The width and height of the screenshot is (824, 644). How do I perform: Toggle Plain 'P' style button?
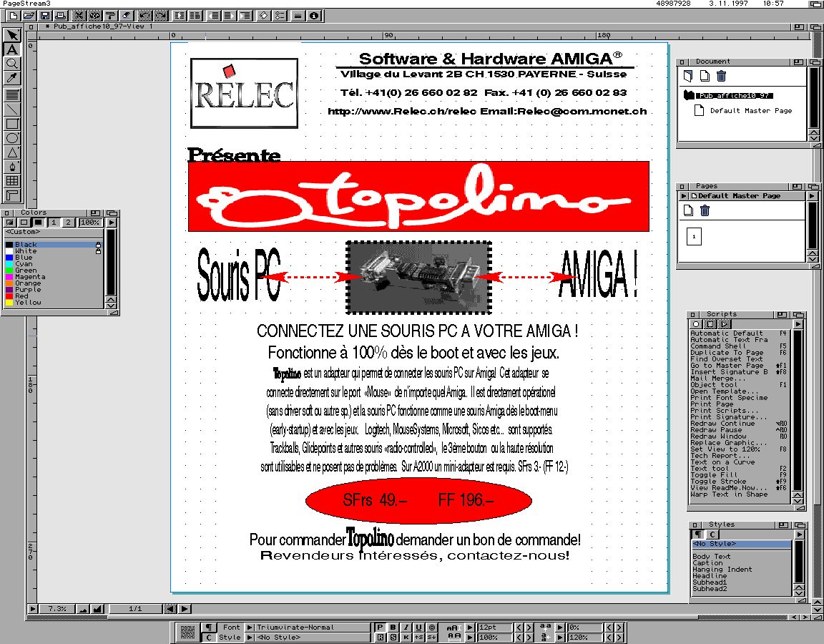(x=380, y=627)
